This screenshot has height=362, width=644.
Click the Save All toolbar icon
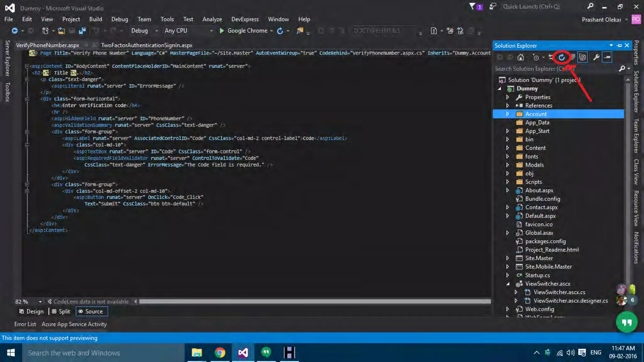point(82,31)
